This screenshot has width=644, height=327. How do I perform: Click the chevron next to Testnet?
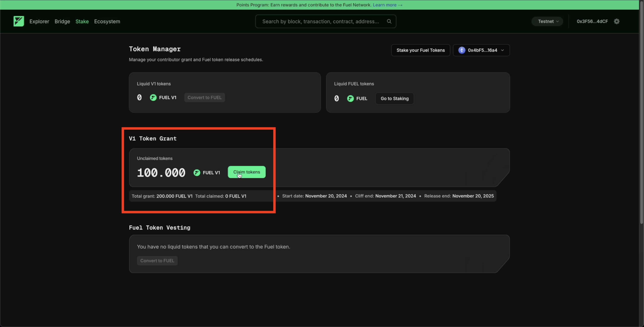click(557, 21)
